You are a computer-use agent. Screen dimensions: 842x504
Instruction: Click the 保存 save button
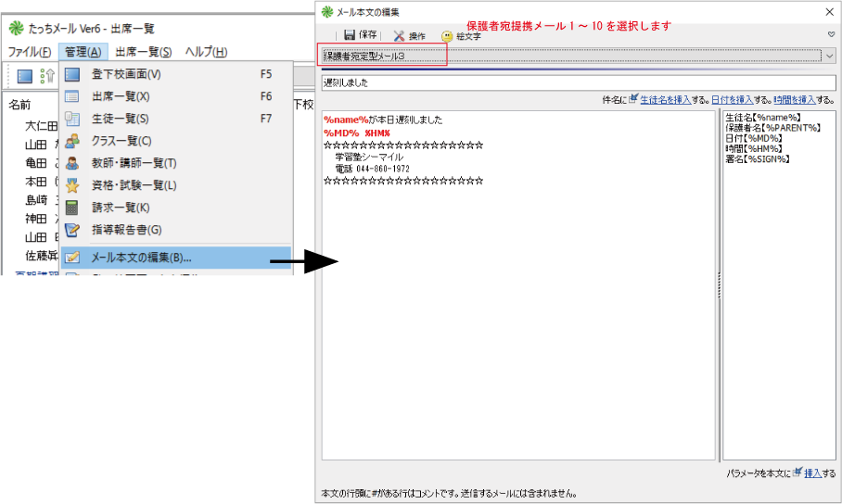[x=361, y=35]
